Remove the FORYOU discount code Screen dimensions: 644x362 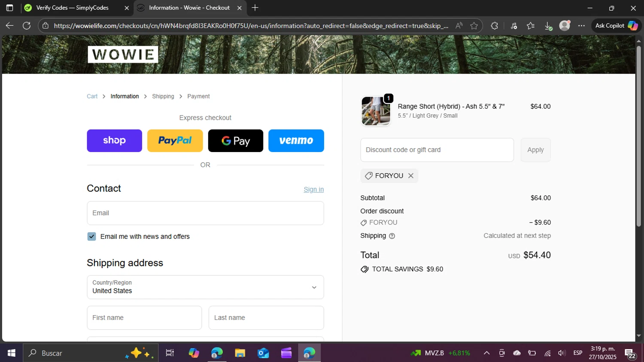point(411,176)
